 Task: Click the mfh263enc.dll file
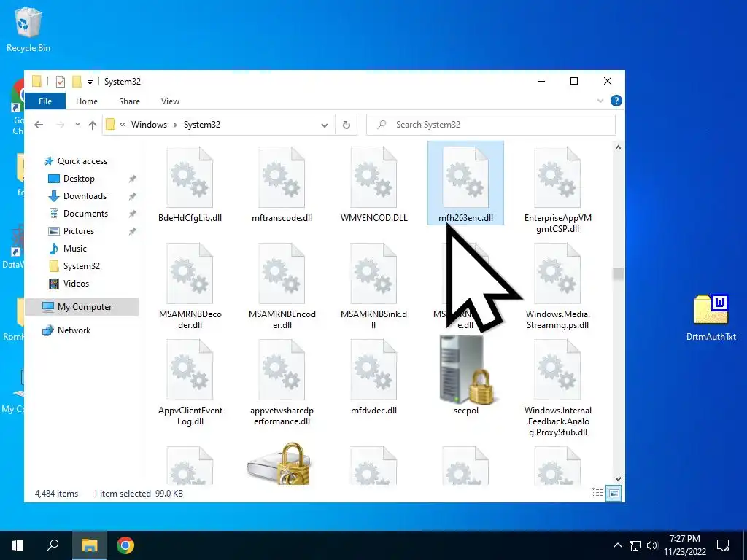click(x=465, y=183)
